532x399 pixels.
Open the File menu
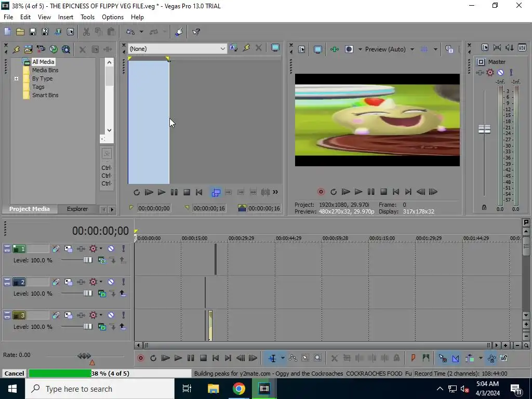point(8,17)
